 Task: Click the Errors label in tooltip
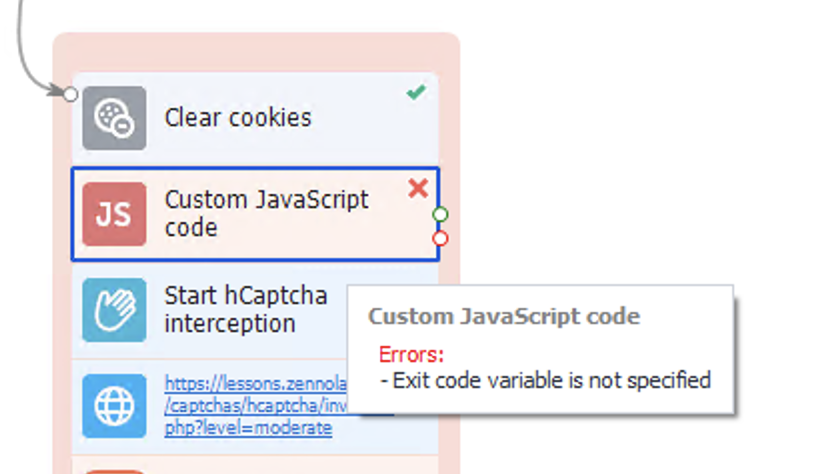411,354
